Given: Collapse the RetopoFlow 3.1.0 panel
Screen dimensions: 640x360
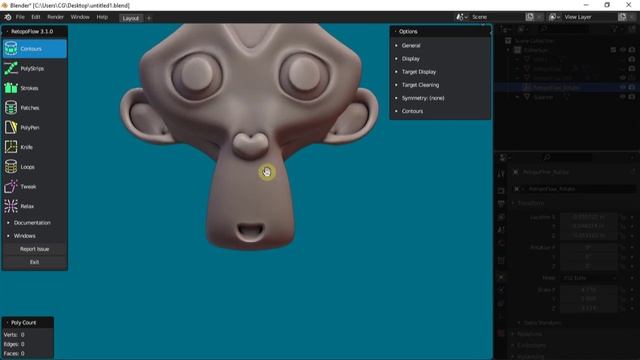Looking at the screenshot, I should 7,31.
